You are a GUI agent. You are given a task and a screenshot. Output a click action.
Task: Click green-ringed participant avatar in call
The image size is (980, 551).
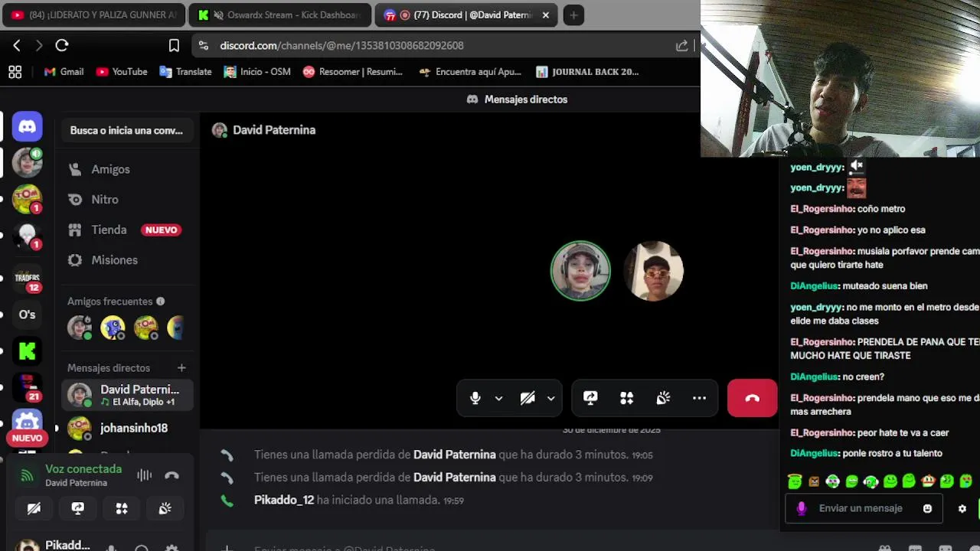pyautogui.click(x=580, y=271)
